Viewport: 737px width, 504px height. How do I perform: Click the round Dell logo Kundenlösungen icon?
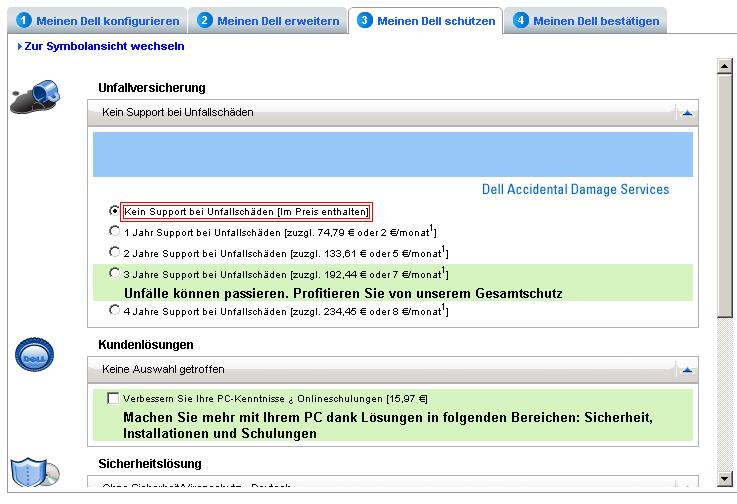34,354
